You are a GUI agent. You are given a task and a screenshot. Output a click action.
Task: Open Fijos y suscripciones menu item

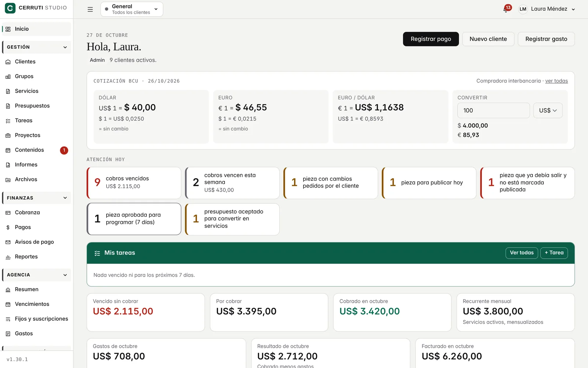coord(37,319)
